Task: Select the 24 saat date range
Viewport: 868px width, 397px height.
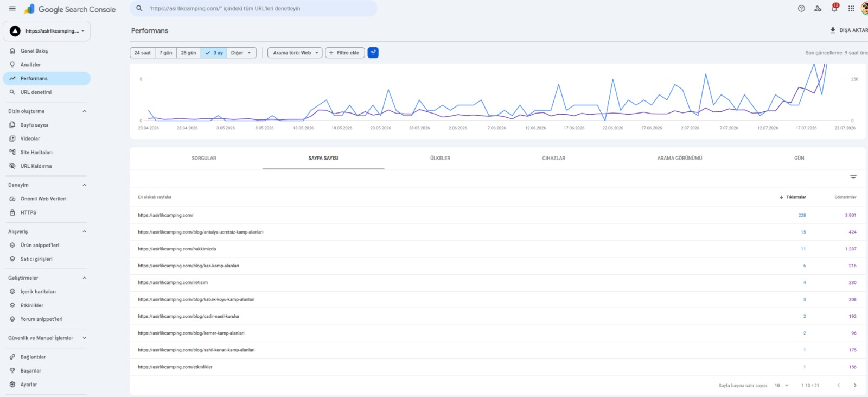Action: (143, 53)
